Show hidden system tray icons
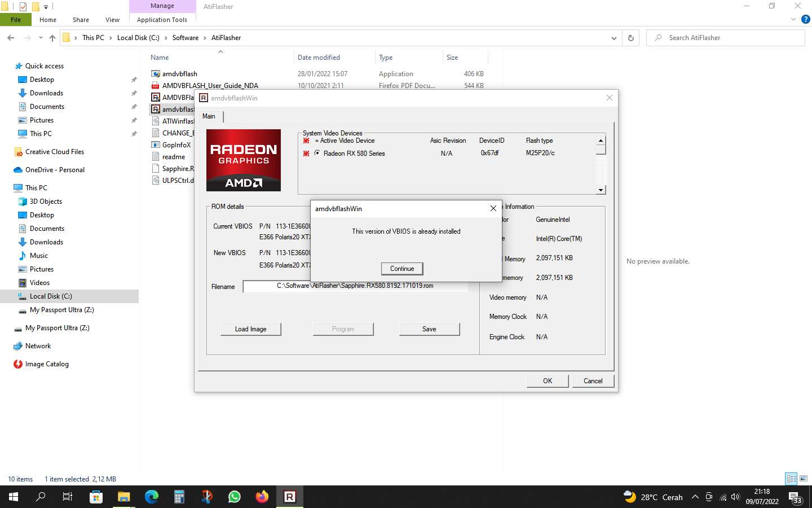The width and height of the screenshot is (812, 508). (x=695, y=497)
